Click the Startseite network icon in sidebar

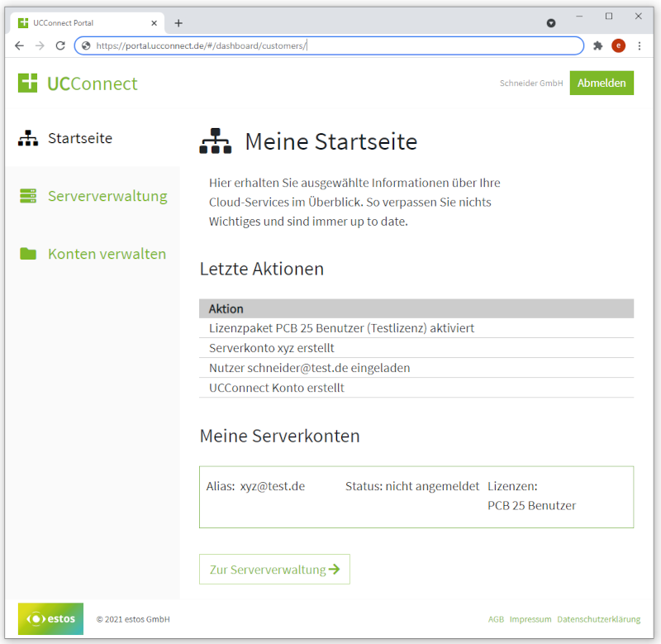(x=28, y=138)
